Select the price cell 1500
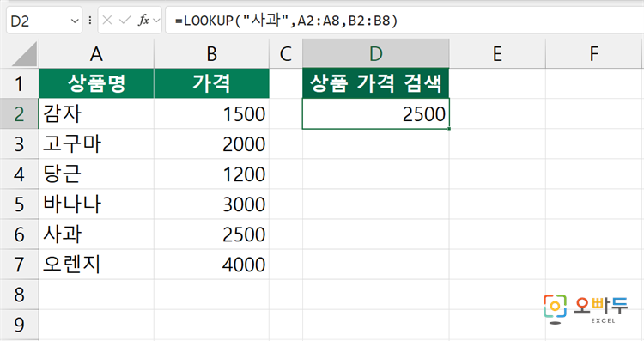 tap(211, 113)
